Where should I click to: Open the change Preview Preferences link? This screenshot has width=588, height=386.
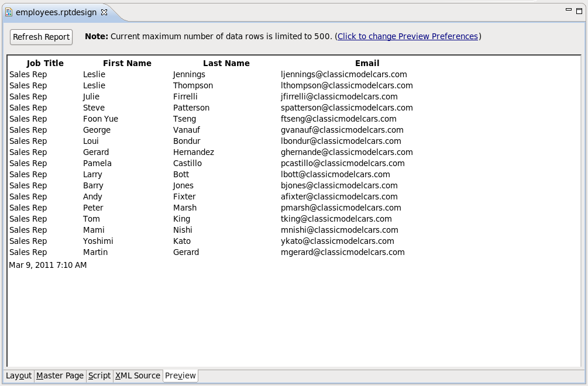pyautogui.click(x=407, y=36)
